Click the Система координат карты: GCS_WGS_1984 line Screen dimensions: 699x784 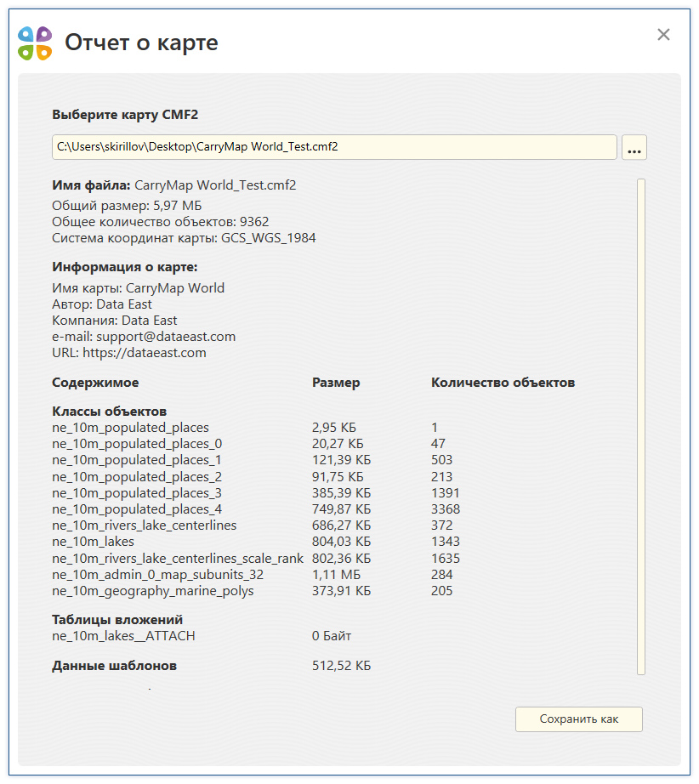click(x=184, y=238)
